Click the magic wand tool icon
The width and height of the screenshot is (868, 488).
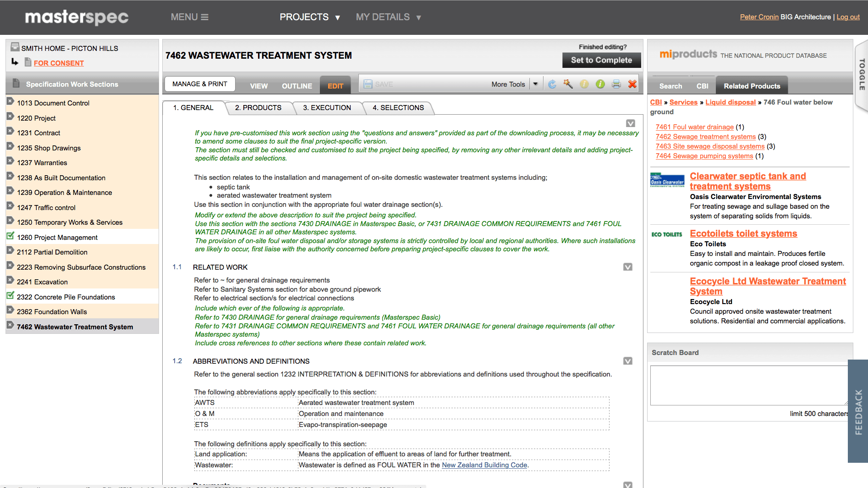568,84
